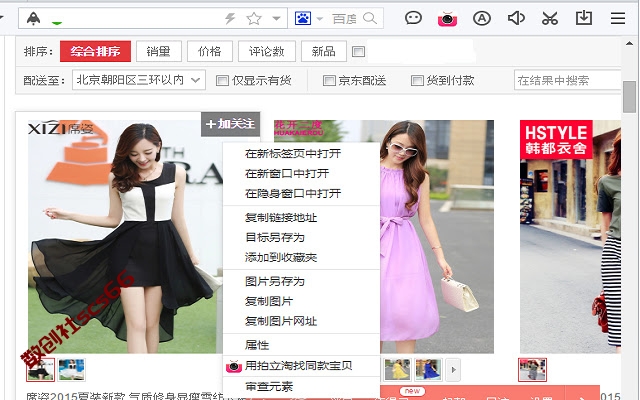Click the 席姿2015夏装新款 product title
This screenshot has width=640, height=400.
[124, 396]
